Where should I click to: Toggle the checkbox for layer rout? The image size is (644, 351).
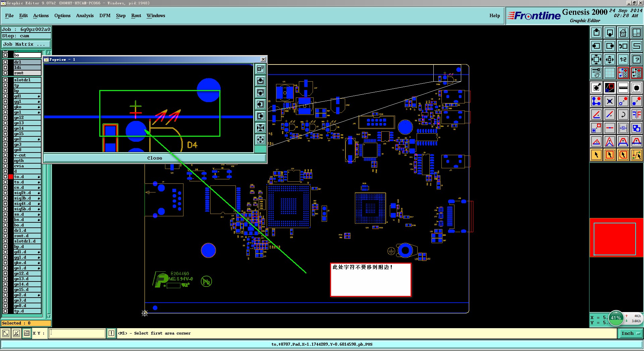click(x=5, y=73)
